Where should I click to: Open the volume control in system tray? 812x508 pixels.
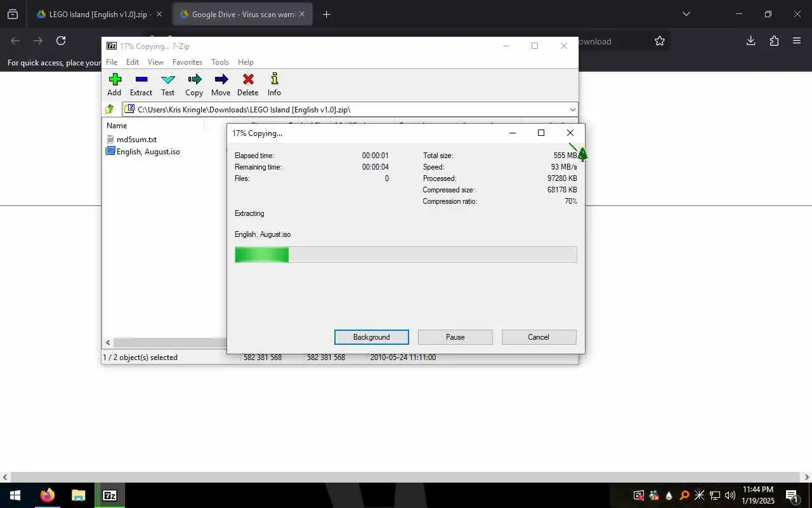point(730,495)
